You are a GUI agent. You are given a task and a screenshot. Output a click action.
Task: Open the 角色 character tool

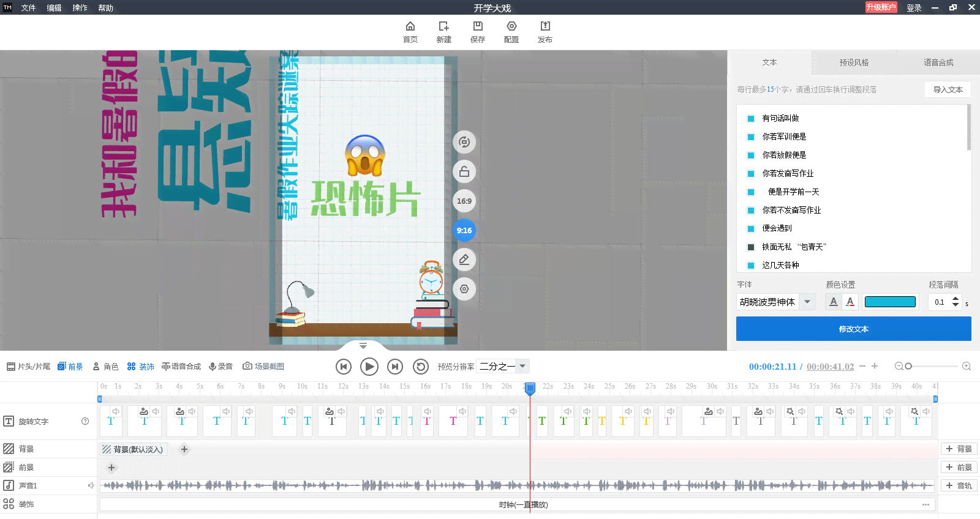point(105,366)
